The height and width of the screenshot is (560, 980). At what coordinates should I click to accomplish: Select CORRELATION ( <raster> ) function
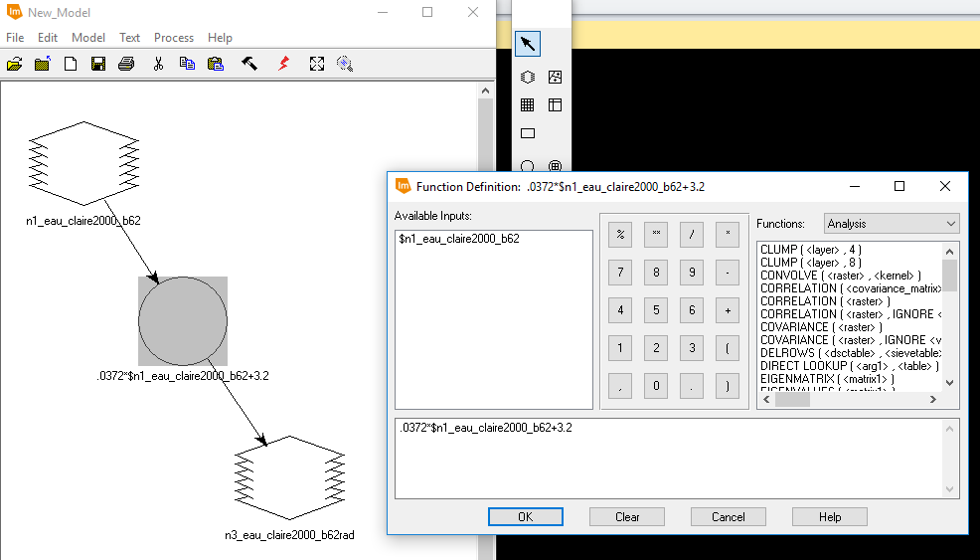tap(825, 301)
